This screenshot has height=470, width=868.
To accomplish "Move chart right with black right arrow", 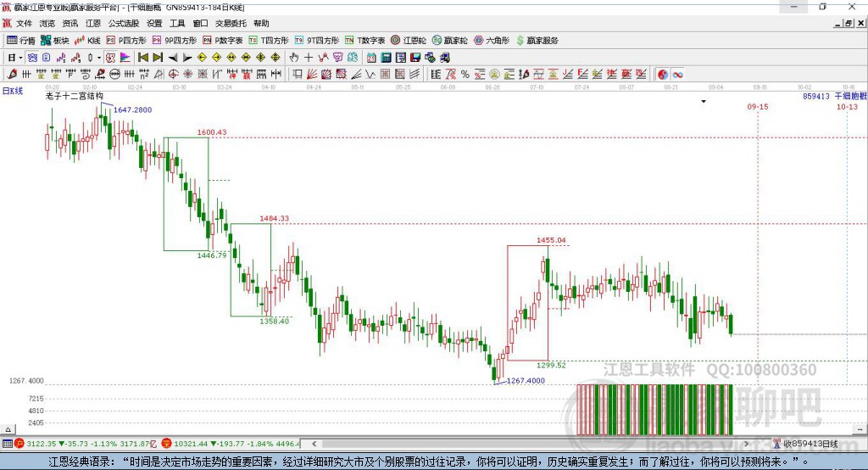I will pos(187,58).
